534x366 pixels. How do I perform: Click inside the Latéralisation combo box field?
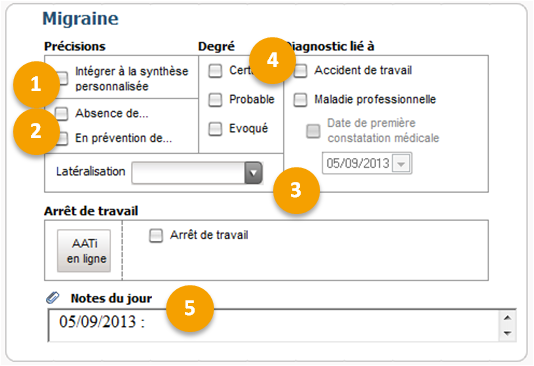click(x=188, y=173)
